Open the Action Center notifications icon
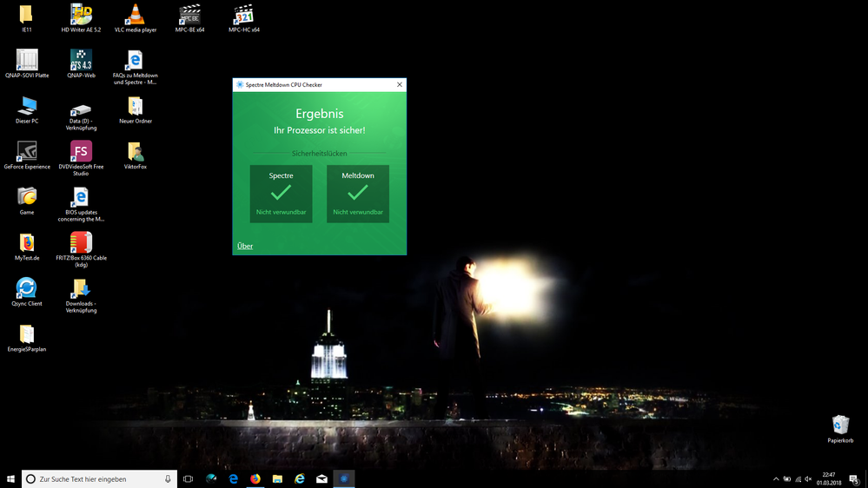 854,479
